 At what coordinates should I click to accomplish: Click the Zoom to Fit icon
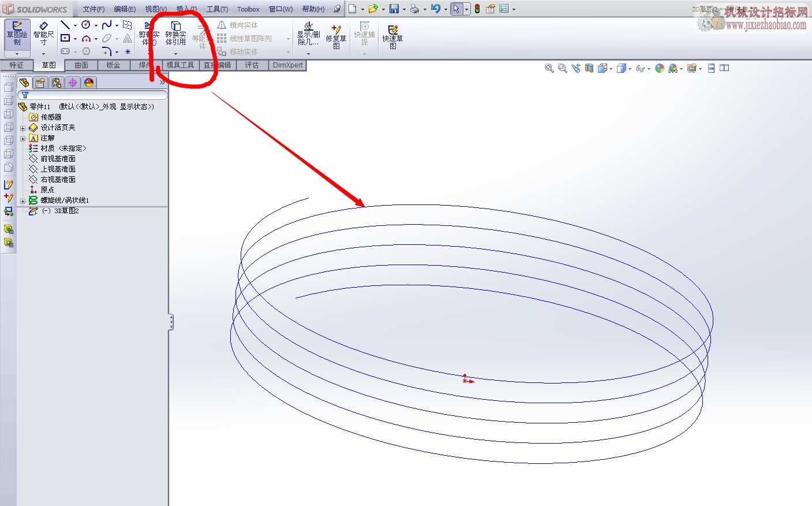pos(549,68)
